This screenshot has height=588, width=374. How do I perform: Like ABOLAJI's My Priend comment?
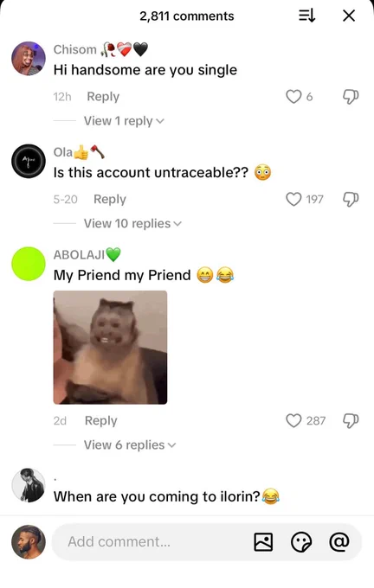(293, 421)
